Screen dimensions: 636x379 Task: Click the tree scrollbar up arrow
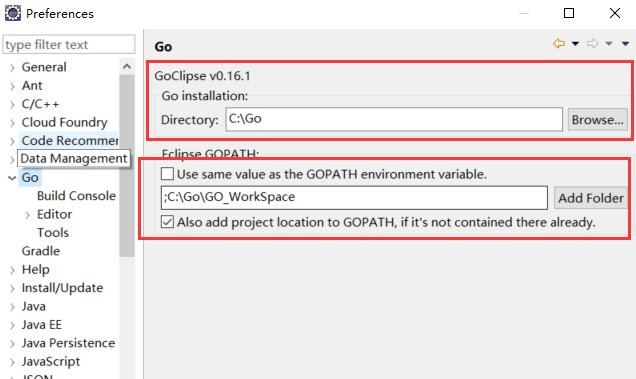pos(127,67)
